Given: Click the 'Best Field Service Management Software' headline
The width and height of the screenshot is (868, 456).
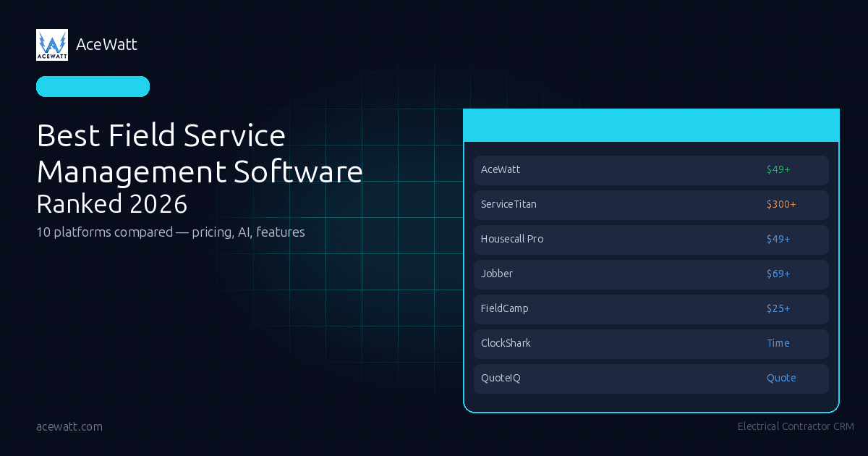Looking at the screenshot, I should tap(200, 153).
